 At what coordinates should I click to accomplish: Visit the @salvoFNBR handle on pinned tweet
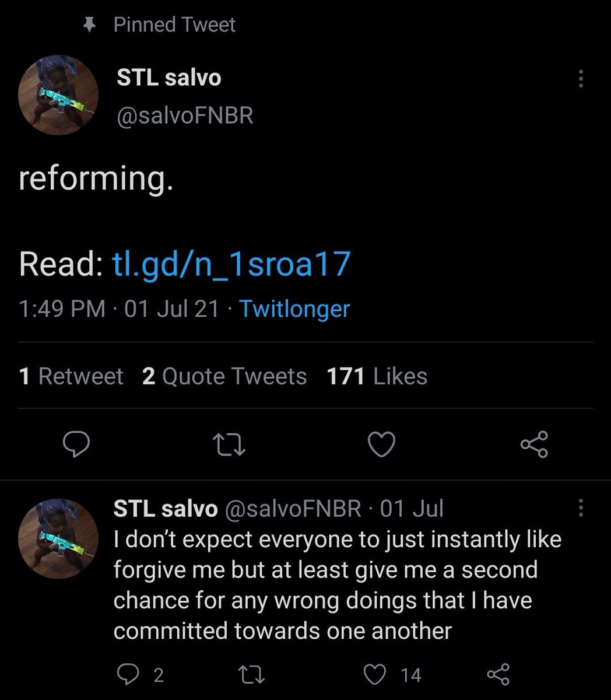click(185, 116)
